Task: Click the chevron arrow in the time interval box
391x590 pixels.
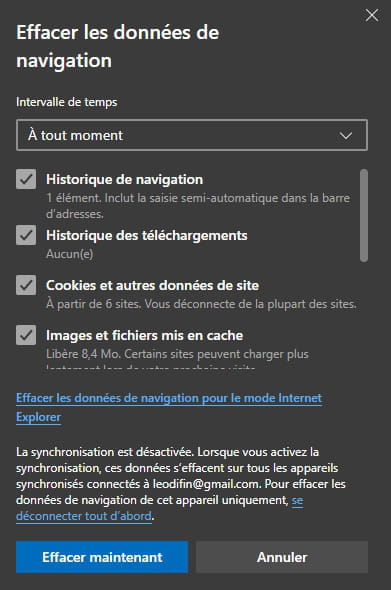Action: [346, 135]
